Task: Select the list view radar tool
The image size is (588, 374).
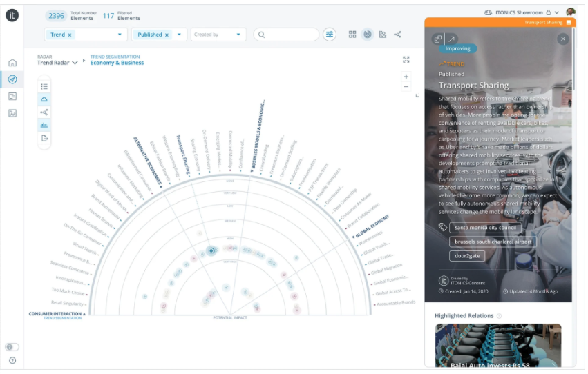Action: coord(44,86)
